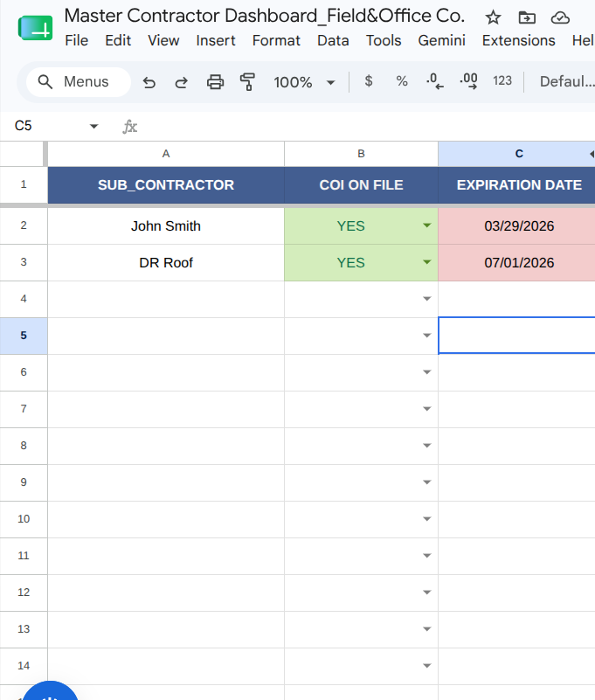The height and width of the screenshot is (700, 595).
Task: Format as currency with dollar icon
Action: [x=368, y=81]
